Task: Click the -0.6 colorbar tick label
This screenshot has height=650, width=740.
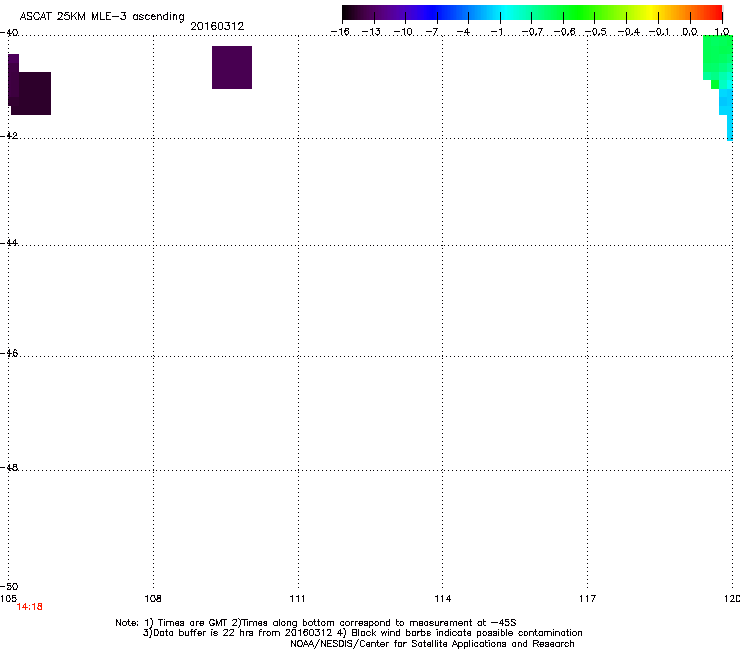Action: click(x=564, y=32)
